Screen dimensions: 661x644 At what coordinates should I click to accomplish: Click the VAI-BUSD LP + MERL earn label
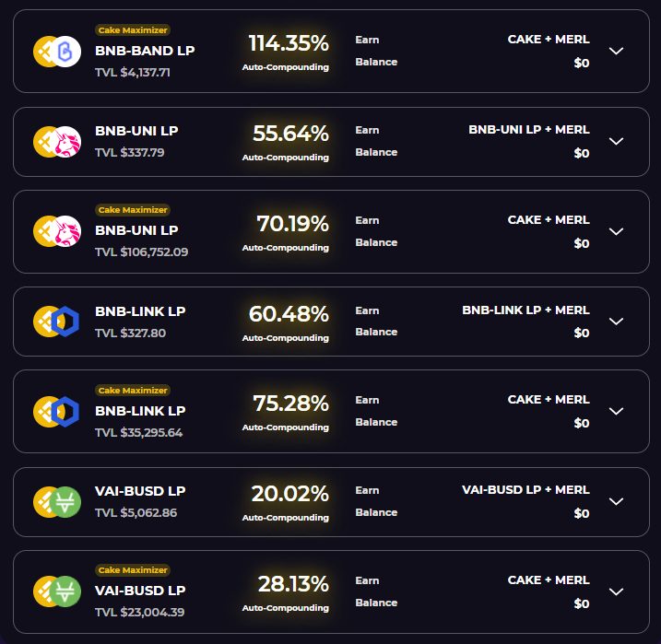(525, 490)
